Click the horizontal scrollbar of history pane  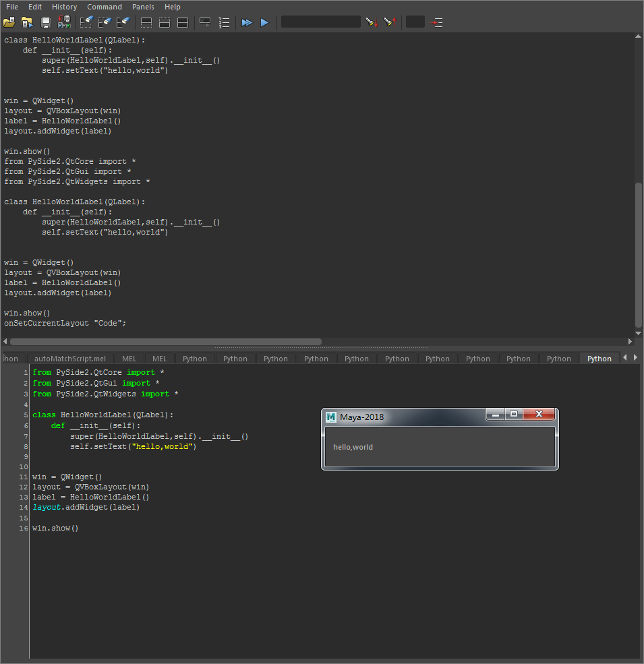[x=166, y=342]
